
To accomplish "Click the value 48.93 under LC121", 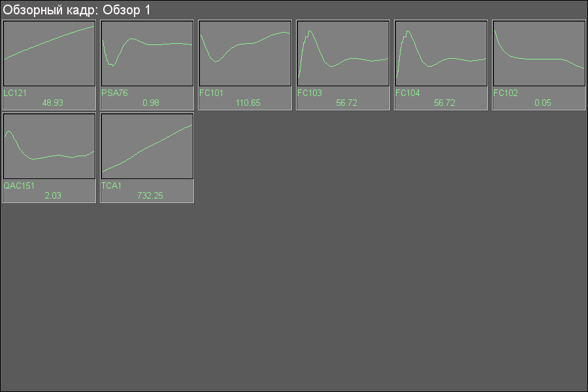I will click(x=52, y=103).
